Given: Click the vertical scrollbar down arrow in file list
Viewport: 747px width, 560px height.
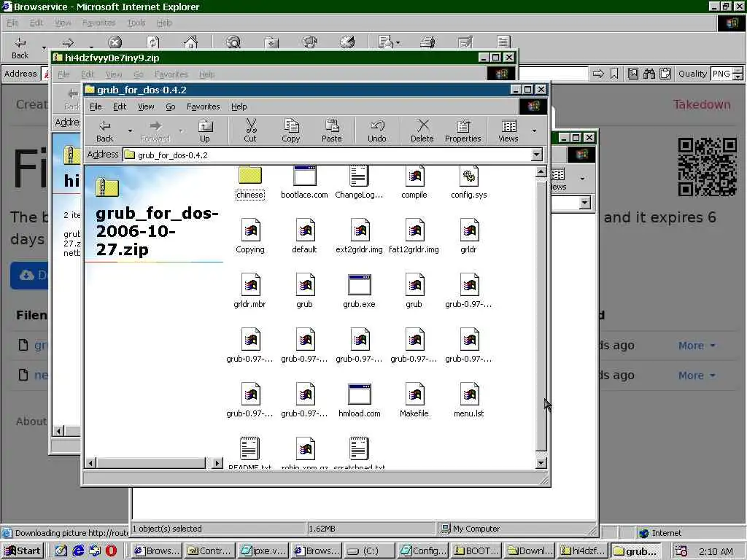Looking at the screenshot, I should (x=541, y=462).
